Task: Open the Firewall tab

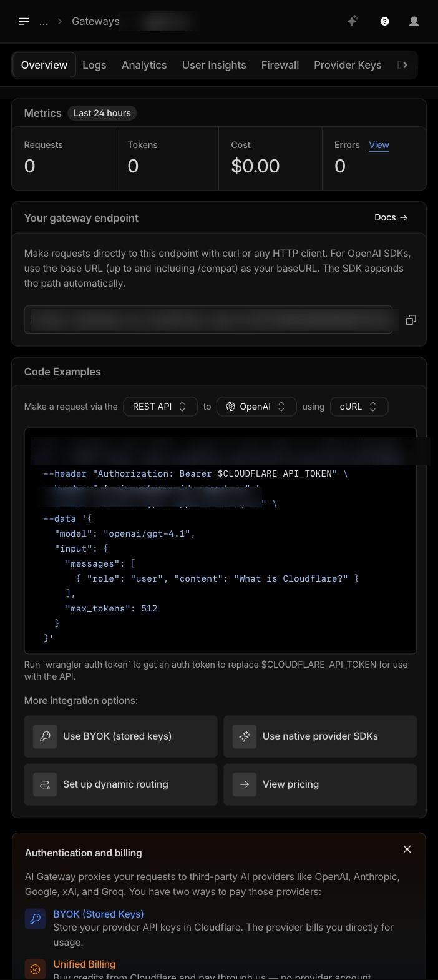Action: [x=280, y=65]
